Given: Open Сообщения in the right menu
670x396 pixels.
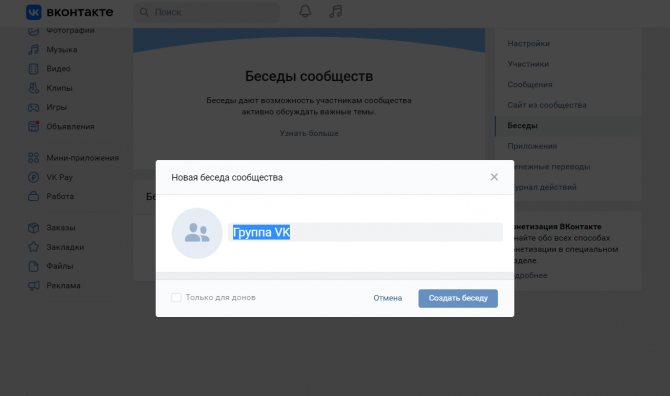Looking at the screenshot, I should (x=530, y=85).
